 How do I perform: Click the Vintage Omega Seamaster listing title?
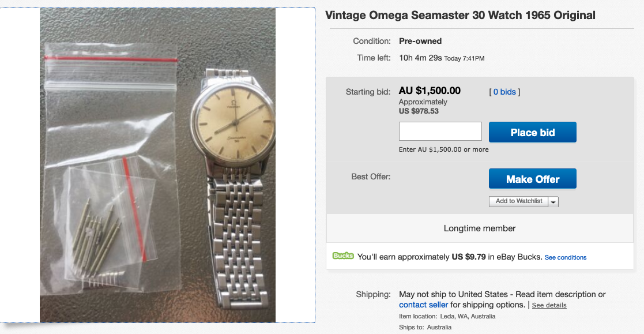460,16
